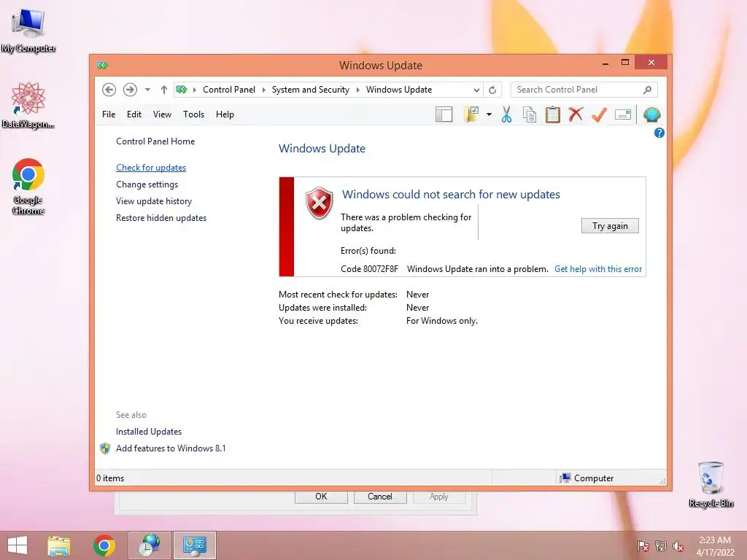Click the Cut scissors icon

[x=506, y=114]
